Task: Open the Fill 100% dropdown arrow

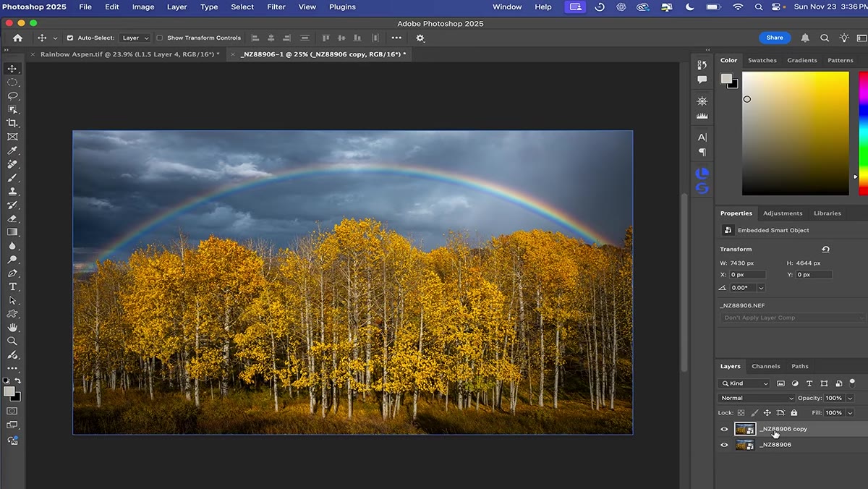Action: tap(850, 412)
